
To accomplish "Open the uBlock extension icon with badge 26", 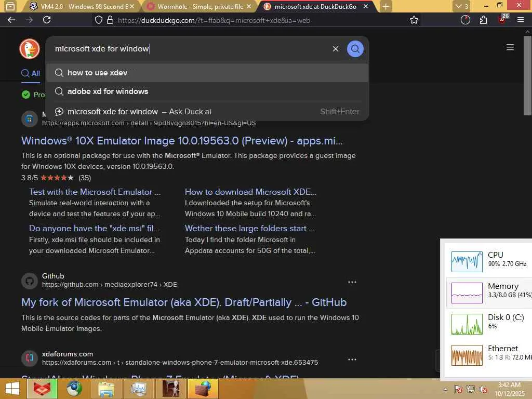I will (x=502, y=19).
